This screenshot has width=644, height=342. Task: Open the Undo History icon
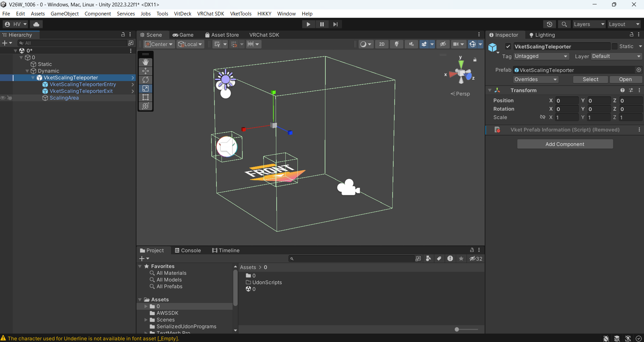[550, 24]
